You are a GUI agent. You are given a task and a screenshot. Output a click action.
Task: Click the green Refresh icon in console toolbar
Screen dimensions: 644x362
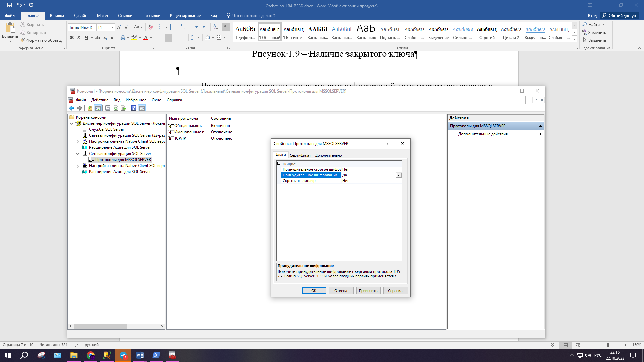tap(116, 108)
